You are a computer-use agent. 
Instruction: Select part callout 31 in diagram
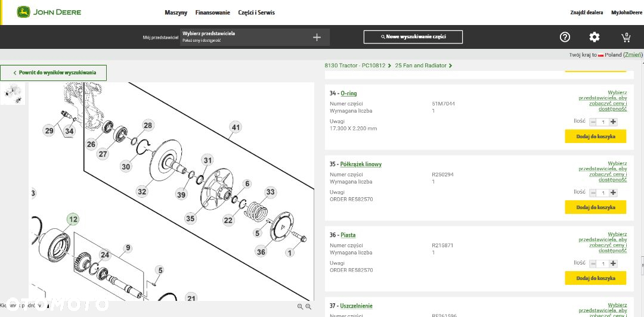pyautogui.click(x=208, y=160)
